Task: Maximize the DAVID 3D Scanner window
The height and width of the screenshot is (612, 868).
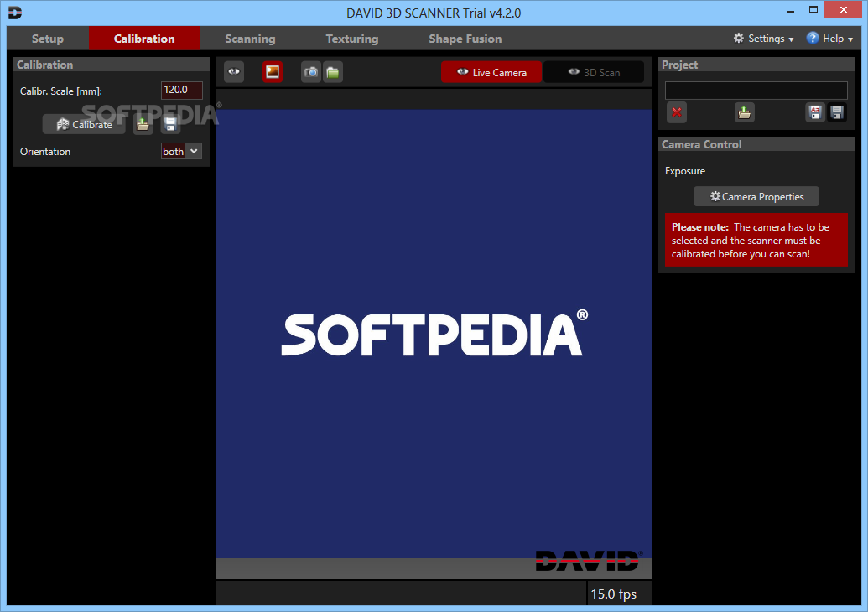Action: click(x=813, y=10)
